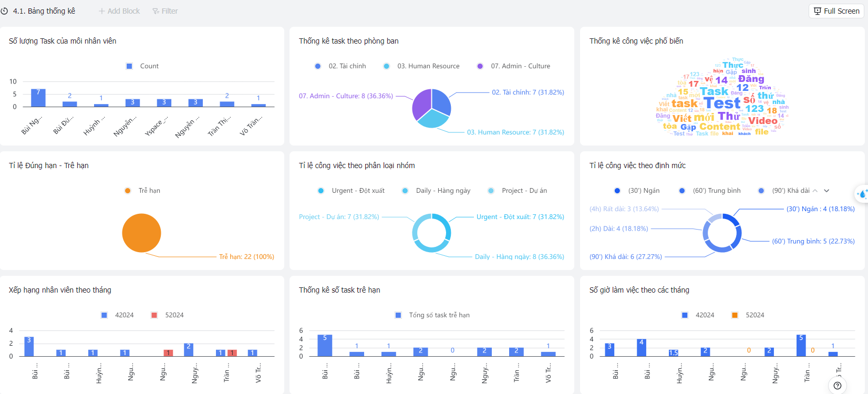Go to previous legend page up arrow
Screen dimensions: 868x394
click(815, 191)
